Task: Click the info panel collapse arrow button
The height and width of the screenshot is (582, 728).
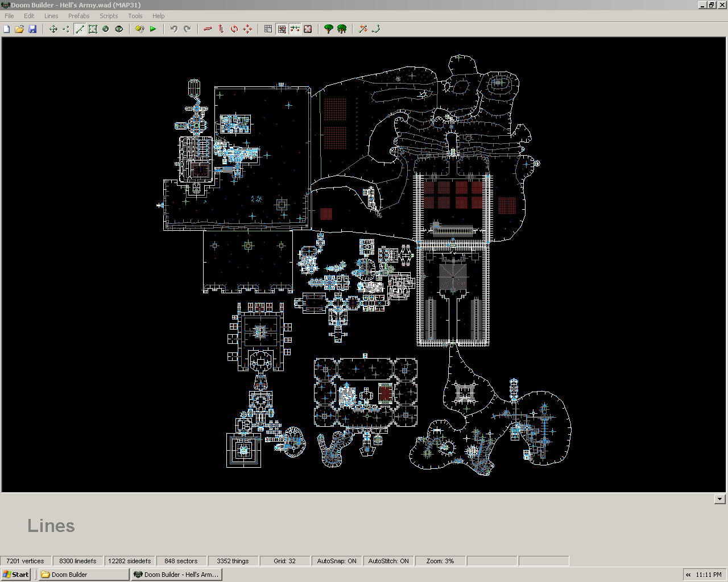Action: point(719,499)
